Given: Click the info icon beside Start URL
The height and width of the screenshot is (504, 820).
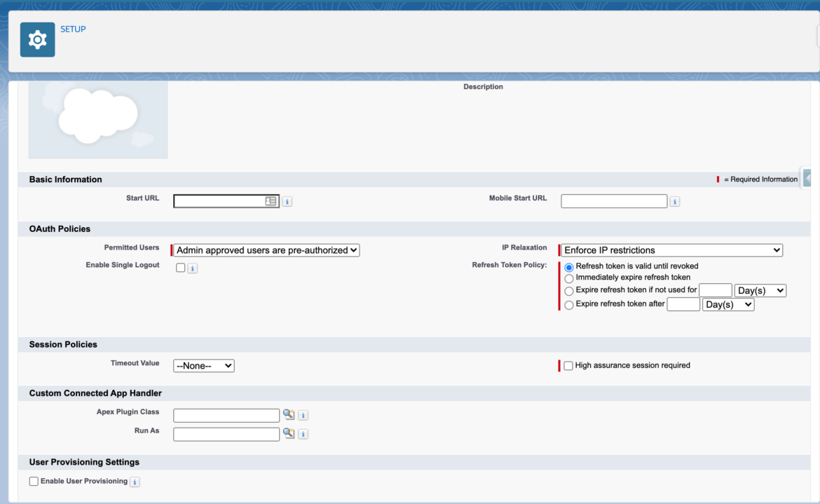Looking at the screenshot, I should (x=287, y=201).
